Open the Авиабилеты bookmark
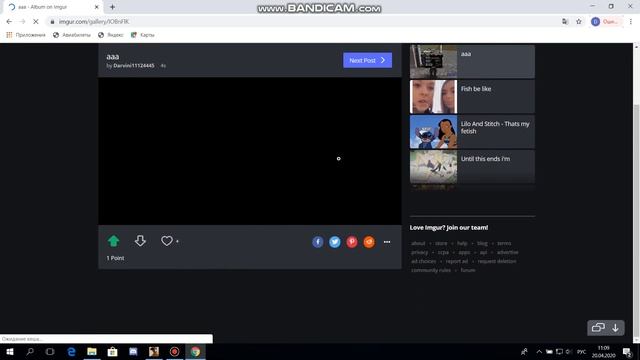Image resolution: width=640 pixels, height=360 pixels. click(72, 35)
